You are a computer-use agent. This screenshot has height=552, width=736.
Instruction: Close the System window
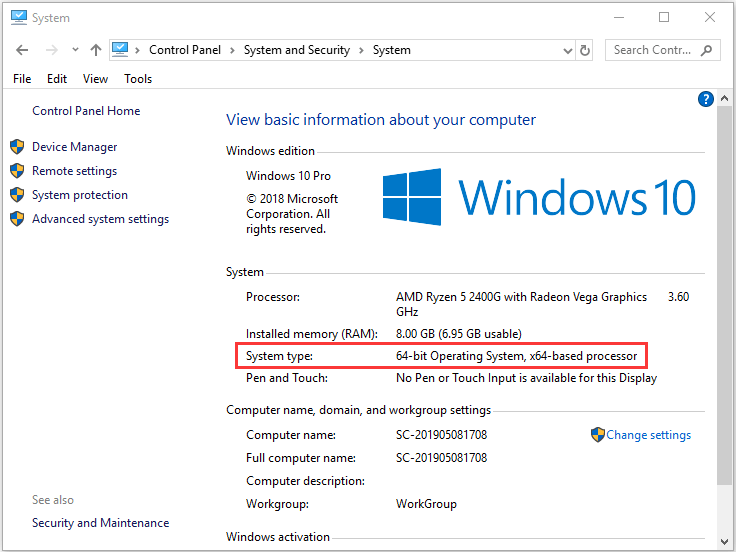click(710, 17)
